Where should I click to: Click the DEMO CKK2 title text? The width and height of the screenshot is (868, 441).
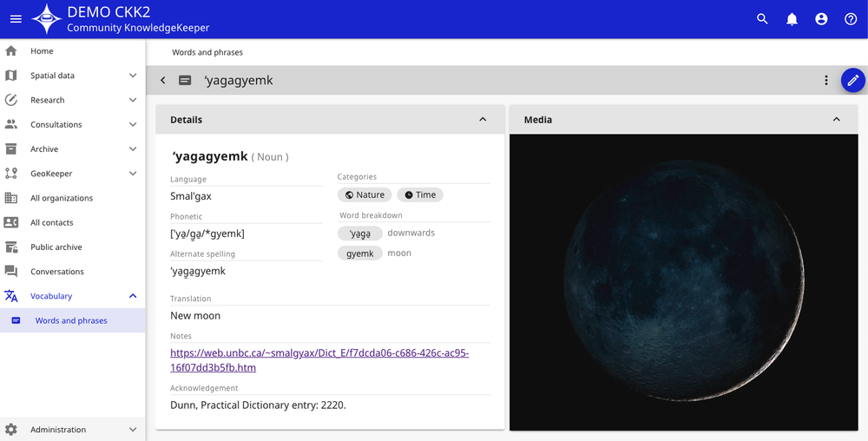pyautogui.click(x=108, y=11)
